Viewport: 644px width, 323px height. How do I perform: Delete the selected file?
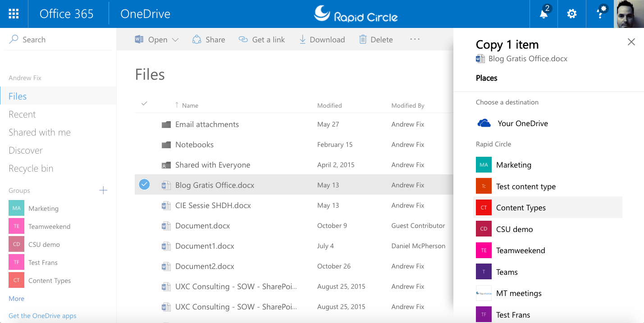point(376,39)
